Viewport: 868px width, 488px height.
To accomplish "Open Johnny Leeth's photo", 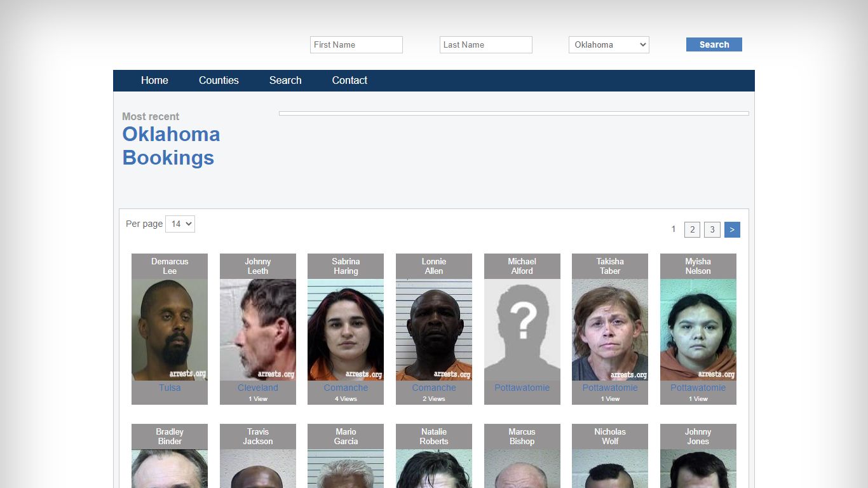I will tap(258, 330).
